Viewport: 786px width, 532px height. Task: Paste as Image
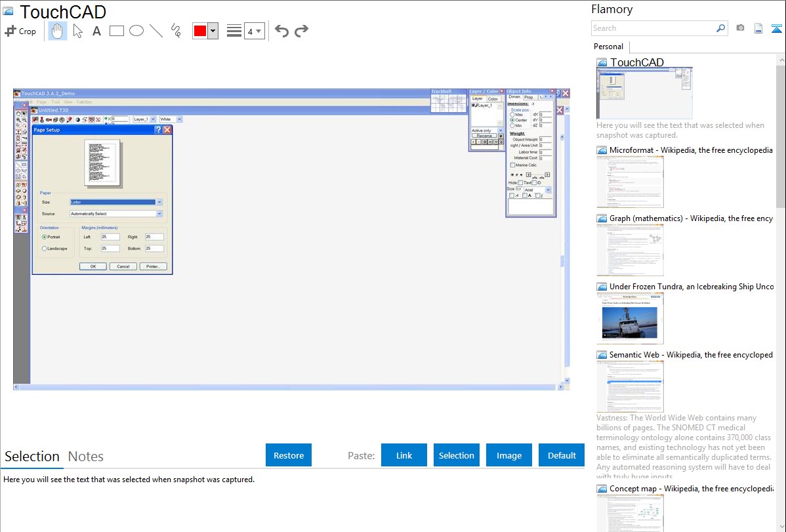coord(508,455)
